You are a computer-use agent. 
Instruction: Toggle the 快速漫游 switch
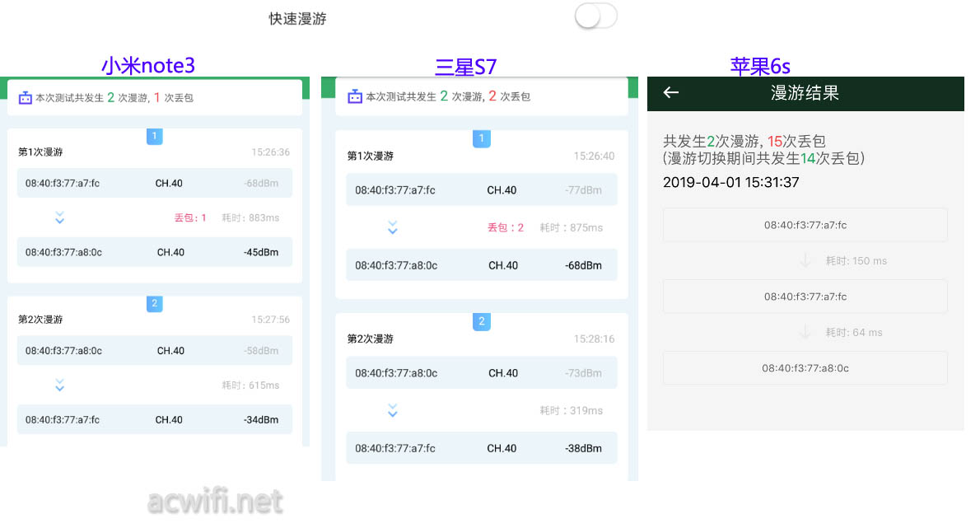click(595, 16)
